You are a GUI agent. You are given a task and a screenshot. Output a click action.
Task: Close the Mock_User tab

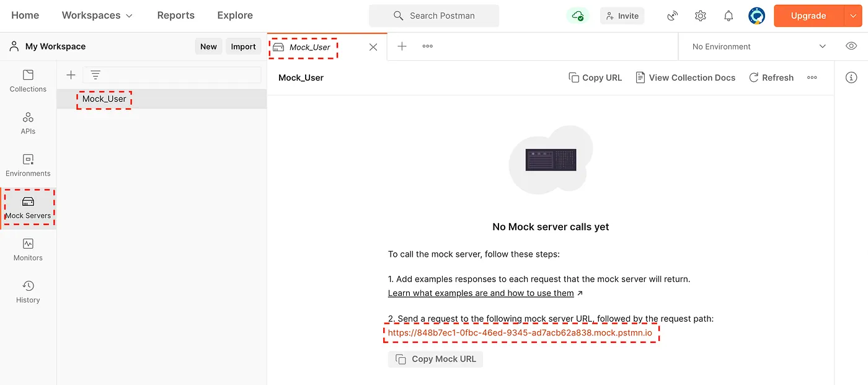coord(373,47)
